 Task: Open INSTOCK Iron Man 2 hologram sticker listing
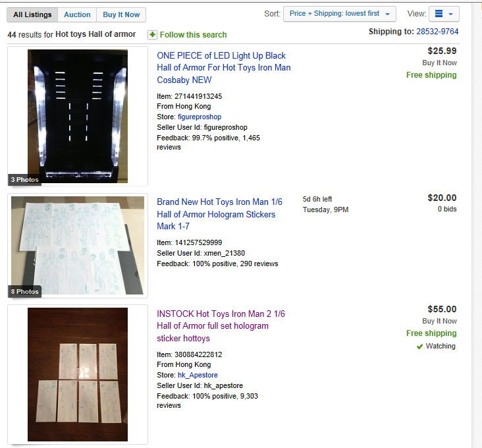[221, 326]
